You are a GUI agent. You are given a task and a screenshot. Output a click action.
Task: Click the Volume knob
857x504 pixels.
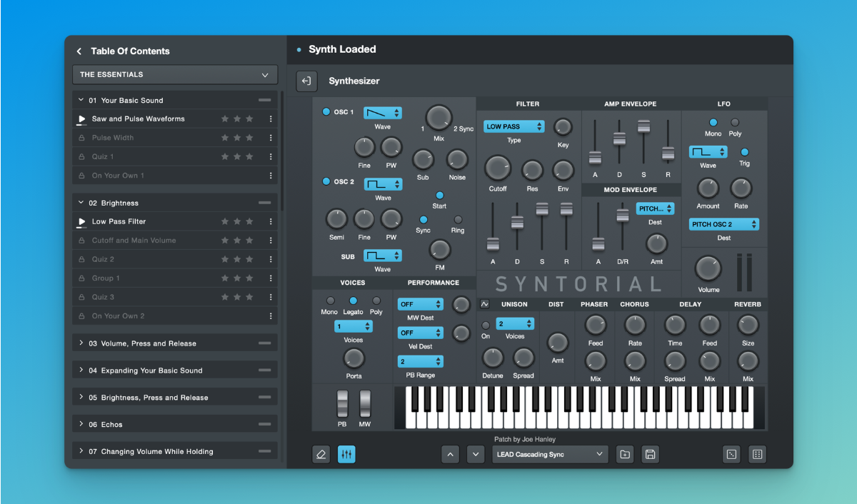click(708, 268)
